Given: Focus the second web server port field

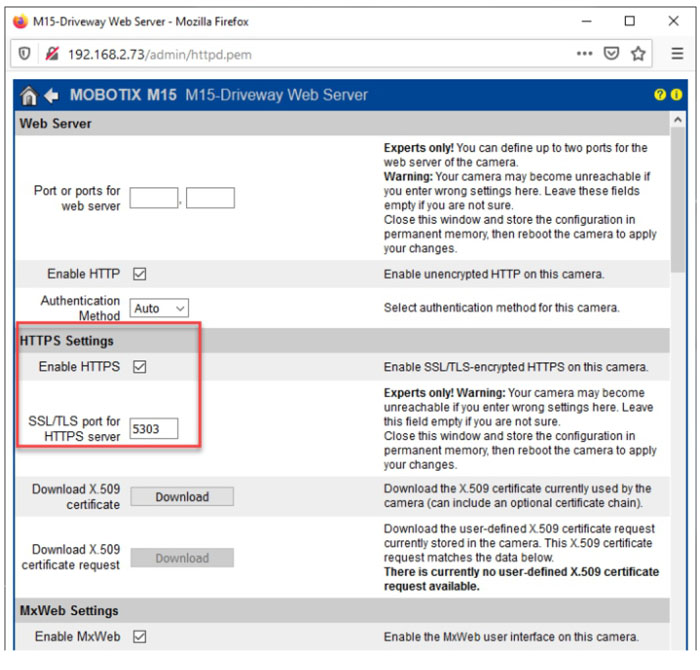Looking at the screenshot, I should coord(210,198).
